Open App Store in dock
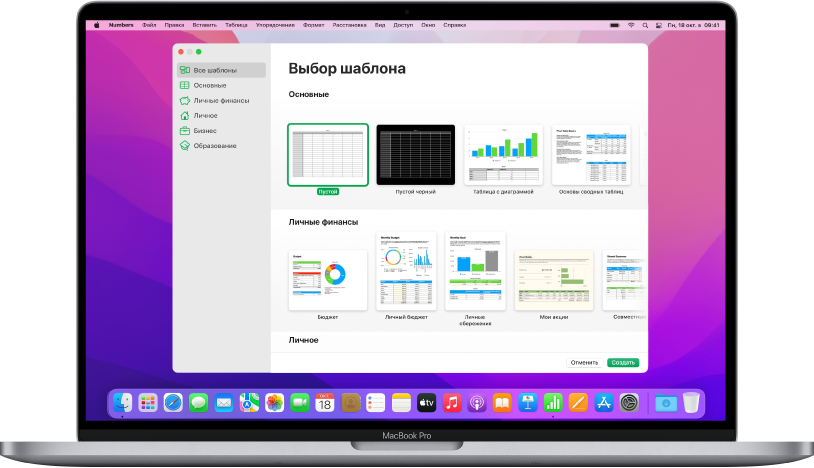This screenshot has width=814, height=468. pos(603,403)
